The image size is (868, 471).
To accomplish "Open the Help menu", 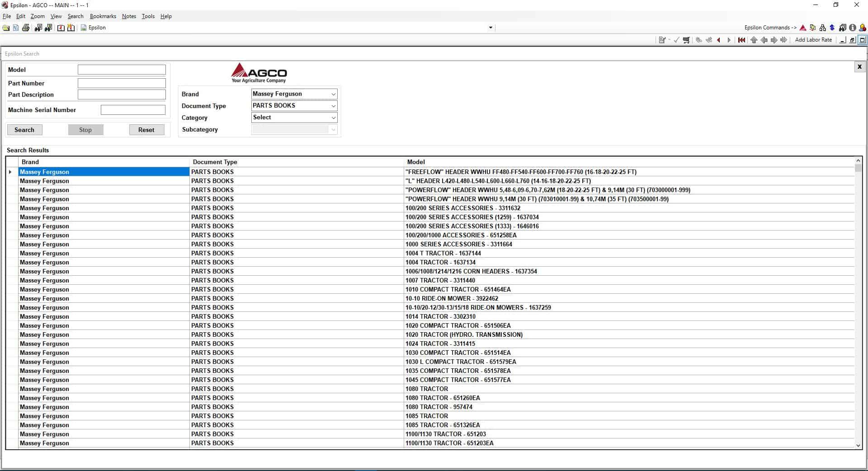I will pyautogui.click(x=166, y=16).
